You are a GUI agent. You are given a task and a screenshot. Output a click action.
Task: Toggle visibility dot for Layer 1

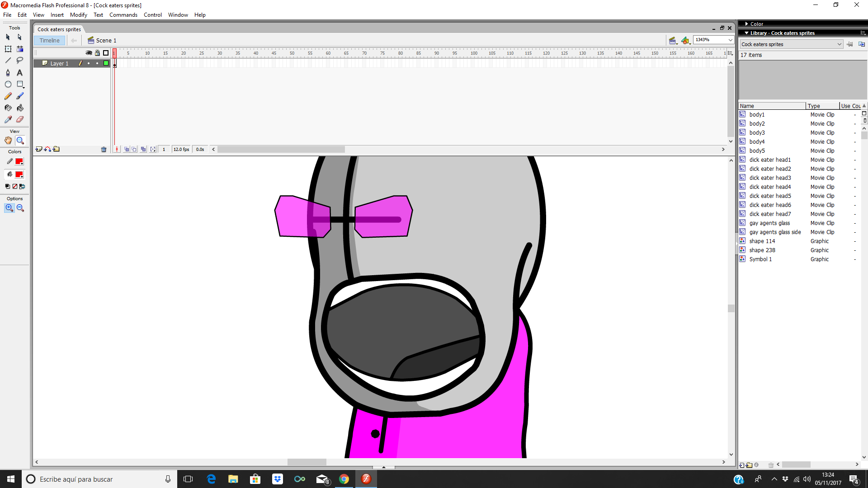pos(89,64)
